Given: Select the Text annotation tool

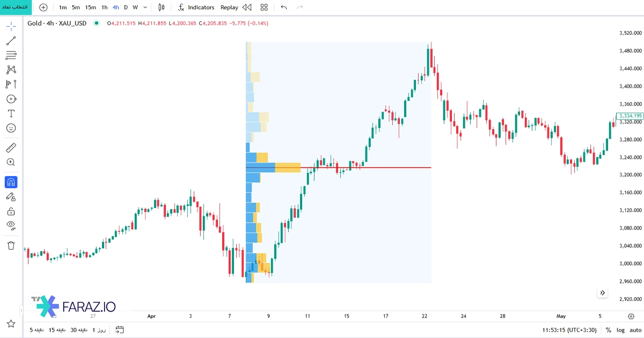Looking at the screenshot, I should tap(11, 113).
